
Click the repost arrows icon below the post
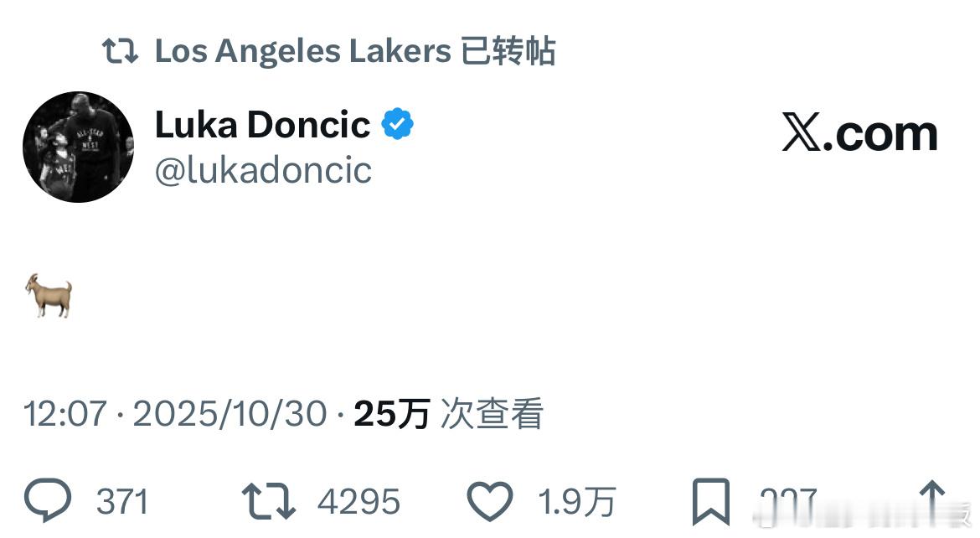click(x=270, y=499)
